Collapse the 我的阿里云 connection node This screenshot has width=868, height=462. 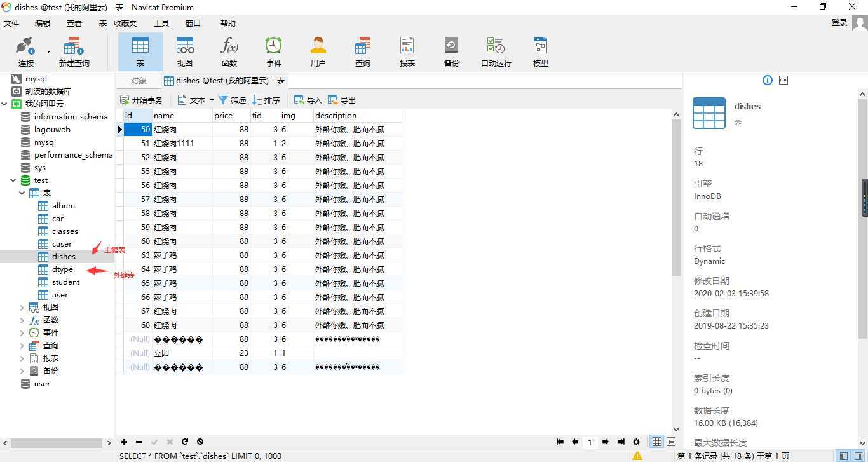(x=5, y=104)
